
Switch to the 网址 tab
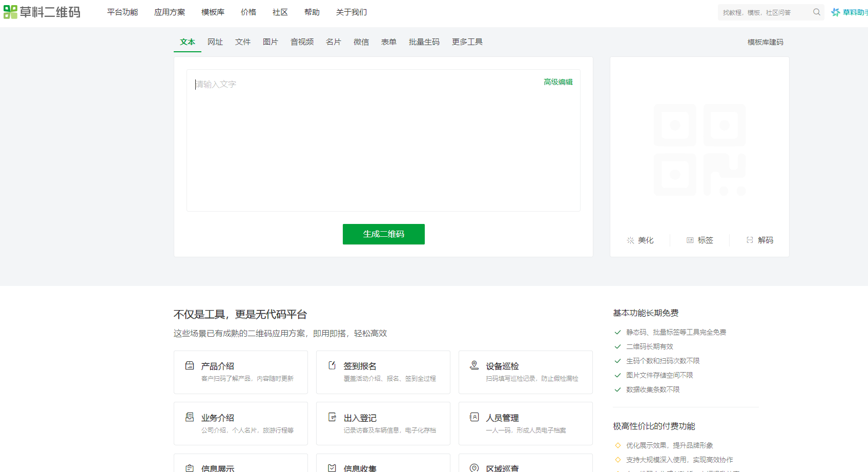(215, 42)
